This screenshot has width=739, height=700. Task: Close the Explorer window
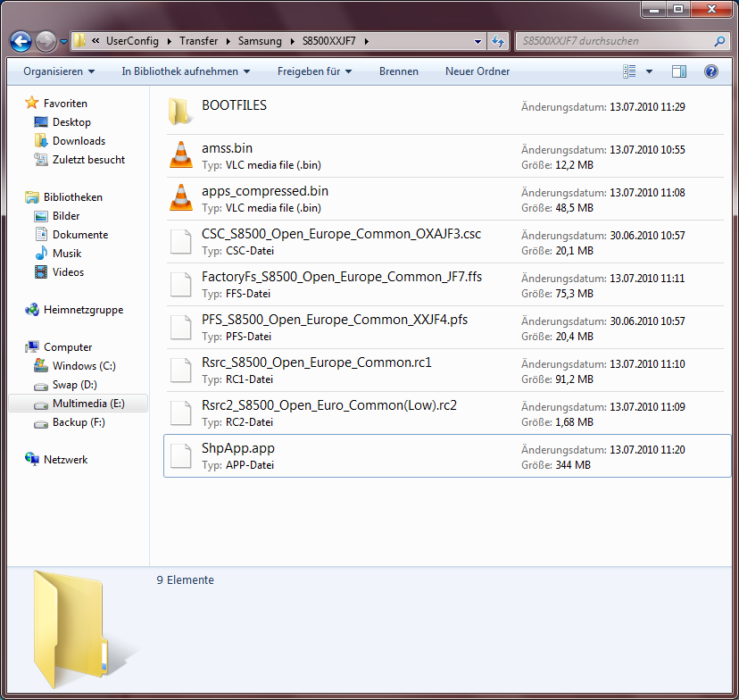click(711, 9)
